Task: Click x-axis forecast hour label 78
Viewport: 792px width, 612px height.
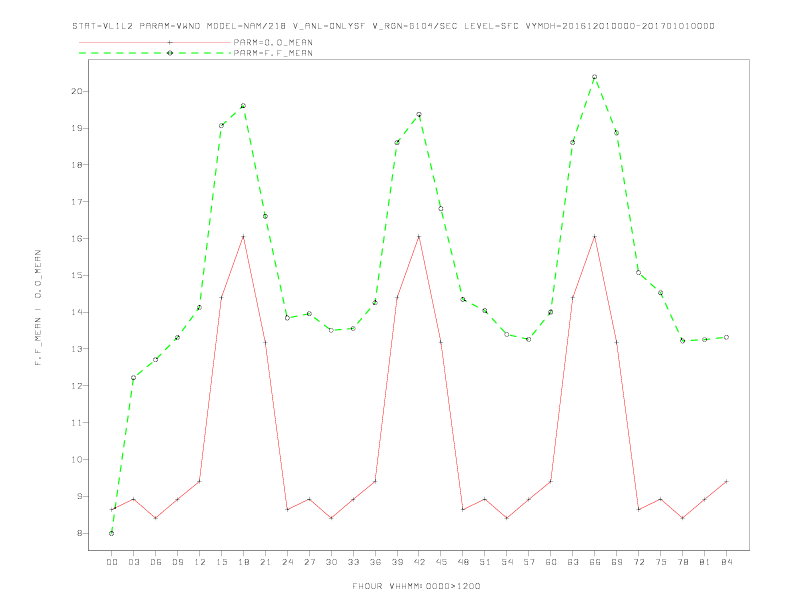Action: (x=682, y=562)
